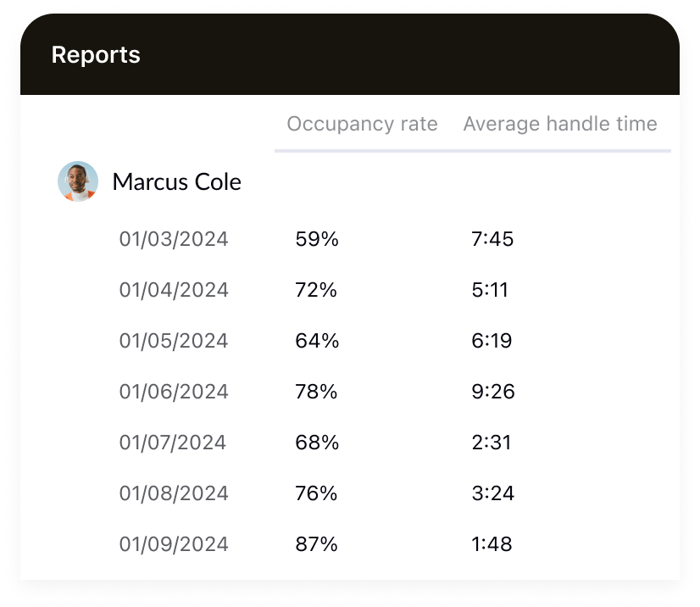Image resolution: width=700 pixels, height=607 pixels.
Task: Select the 9:26 handle time cell
Action: click(492, 392)
